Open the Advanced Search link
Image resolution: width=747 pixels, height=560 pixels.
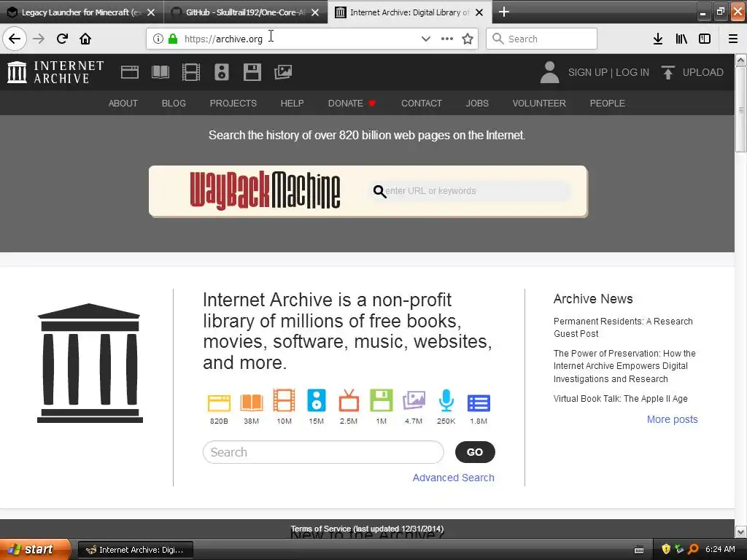(x=454, y=478)
